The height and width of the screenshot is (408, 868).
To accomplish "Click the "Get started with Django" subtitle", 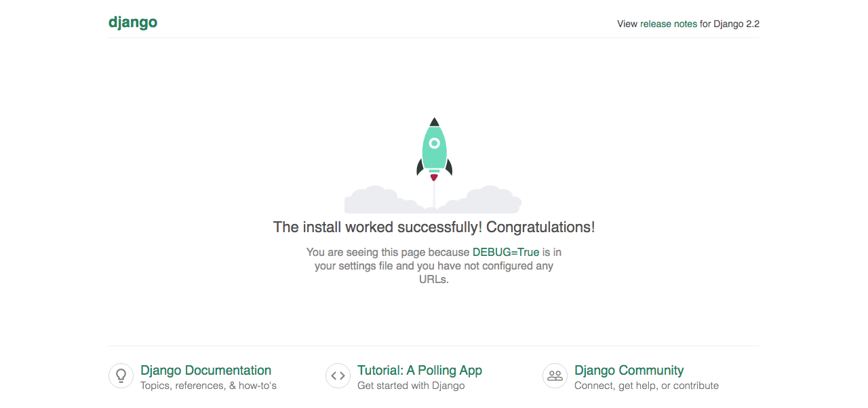I will pos(411,386).
